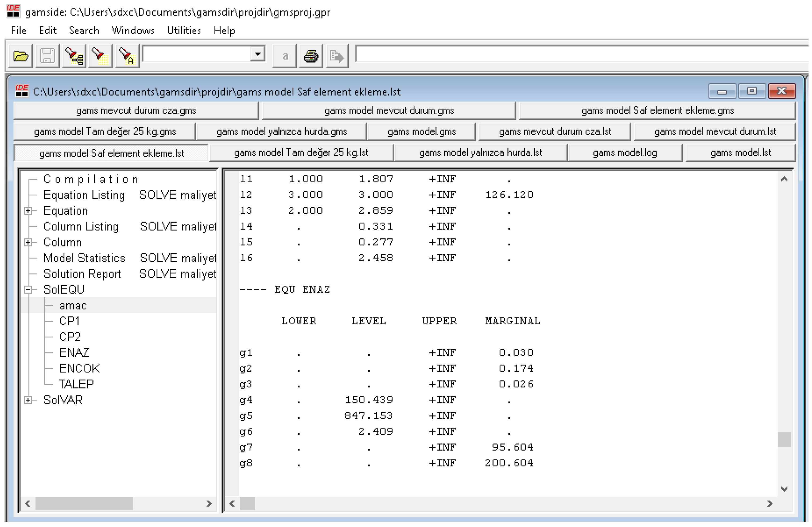
Task: Click the open file folder icon
Action: [21, 56]
